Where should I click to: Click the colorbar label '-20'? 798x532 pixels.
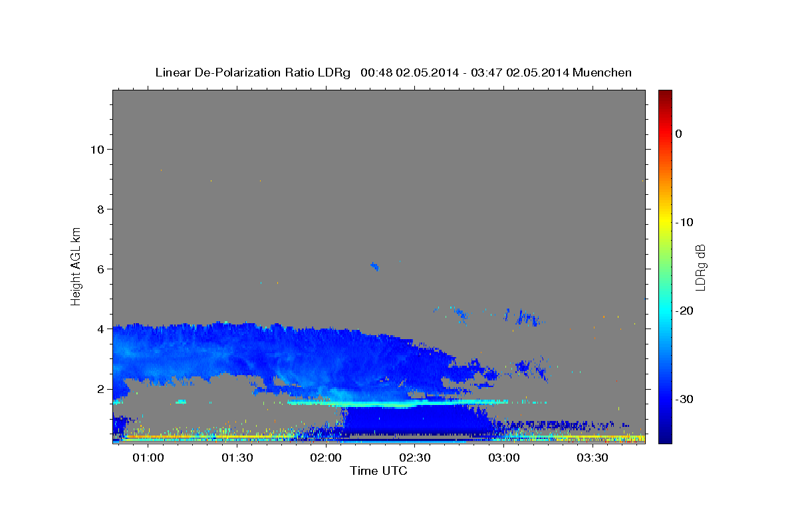(684, 311)
